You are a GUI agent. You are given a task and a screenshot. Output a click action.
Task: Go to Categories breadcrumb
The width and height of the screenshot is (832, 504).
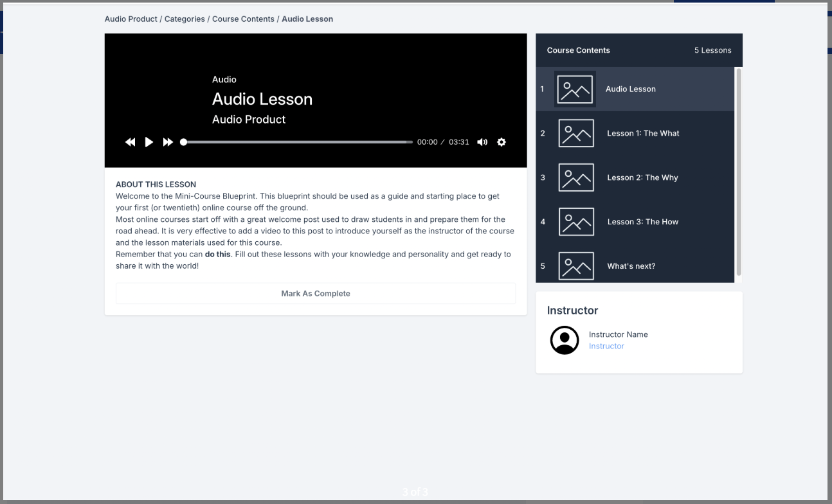(185, 19)
